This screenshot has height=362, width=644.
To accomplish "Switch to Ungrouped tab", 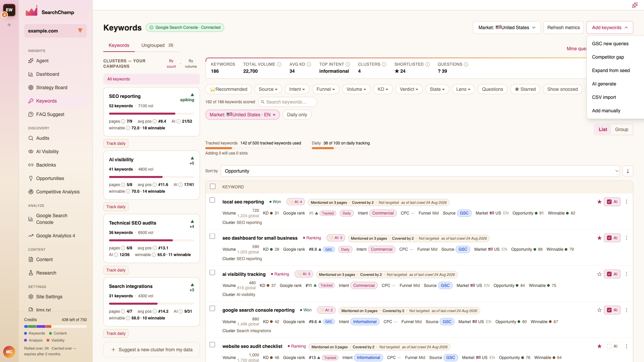I will pos(157,45).
